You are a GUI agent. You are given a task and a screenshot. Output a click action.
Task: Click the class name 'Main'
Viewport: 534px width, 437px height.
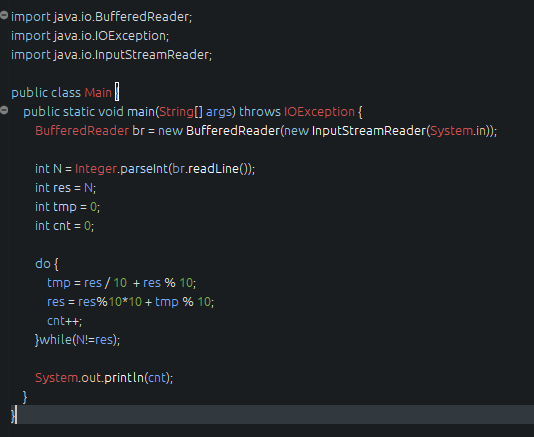point(98,93)
